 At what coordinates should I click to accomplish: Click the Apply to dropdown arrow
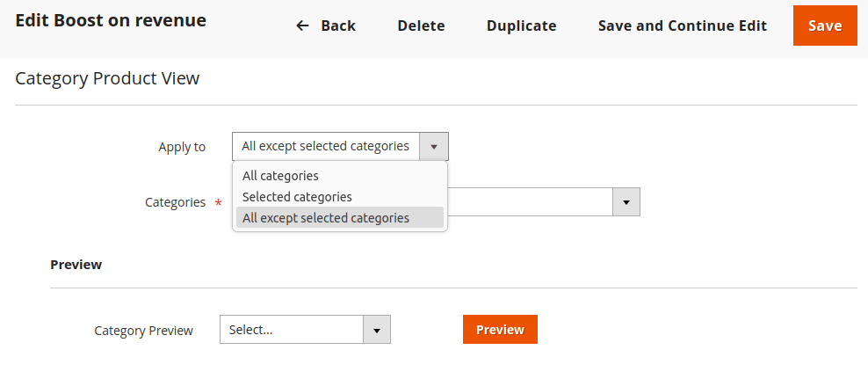click(x=434, y=147)
